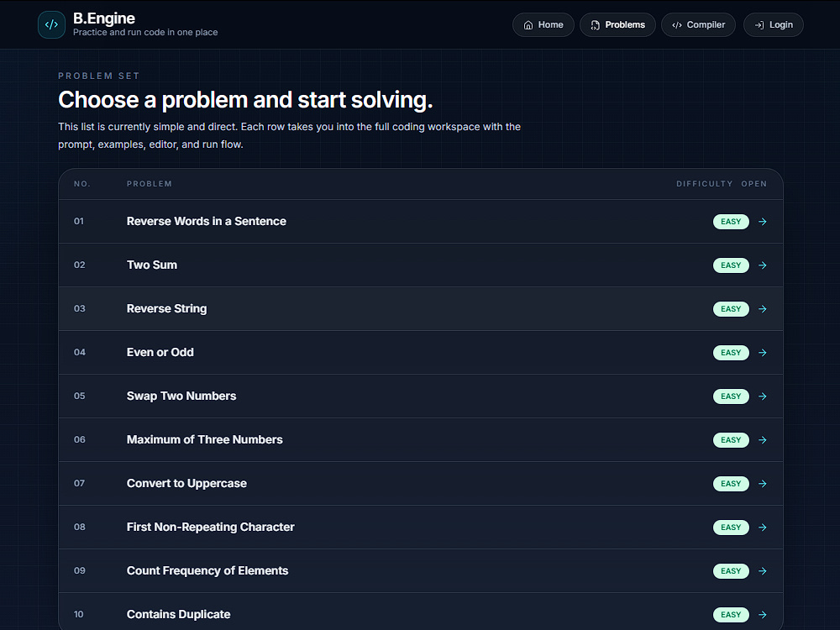Open arrow for Reverse Words in a Sentence

(x=763, y=222)
